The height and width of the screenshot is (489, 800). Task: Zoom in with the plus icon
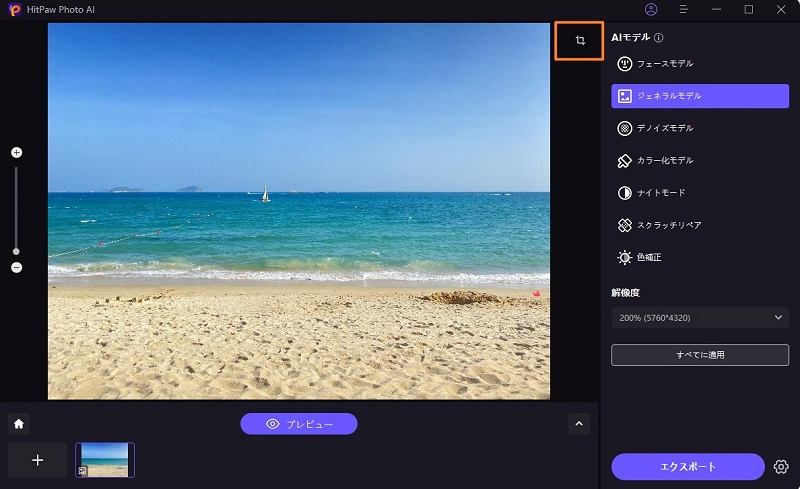pos(16,153)
